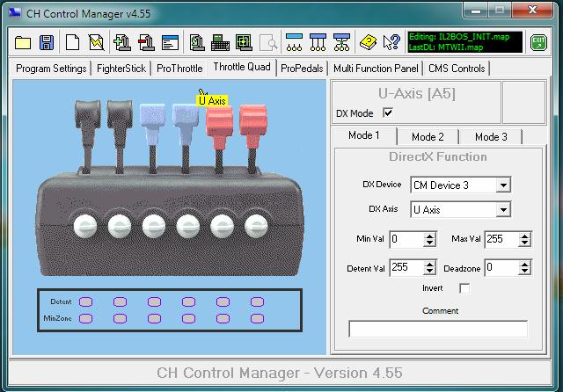The width and height of the screenshot is (563, 392).
Task: Enable the Invert checkbox
Action: click(x=464, y=288)
